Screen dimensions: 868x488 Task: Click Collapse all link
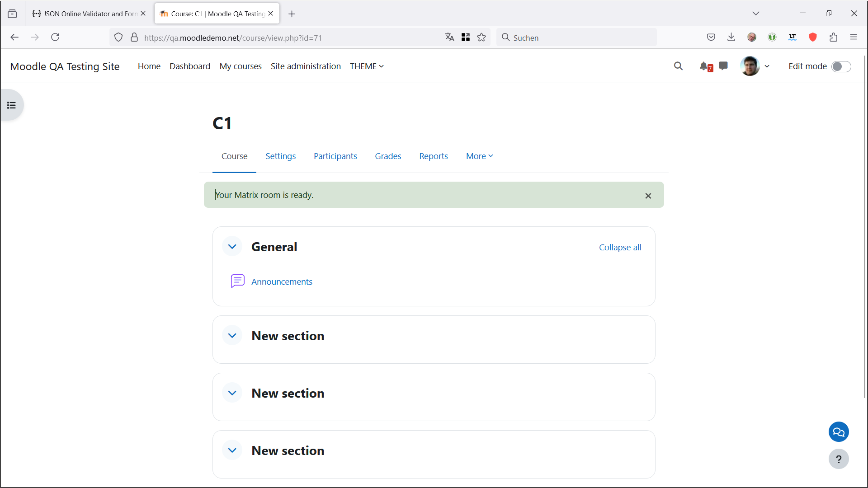coord(620,247)
